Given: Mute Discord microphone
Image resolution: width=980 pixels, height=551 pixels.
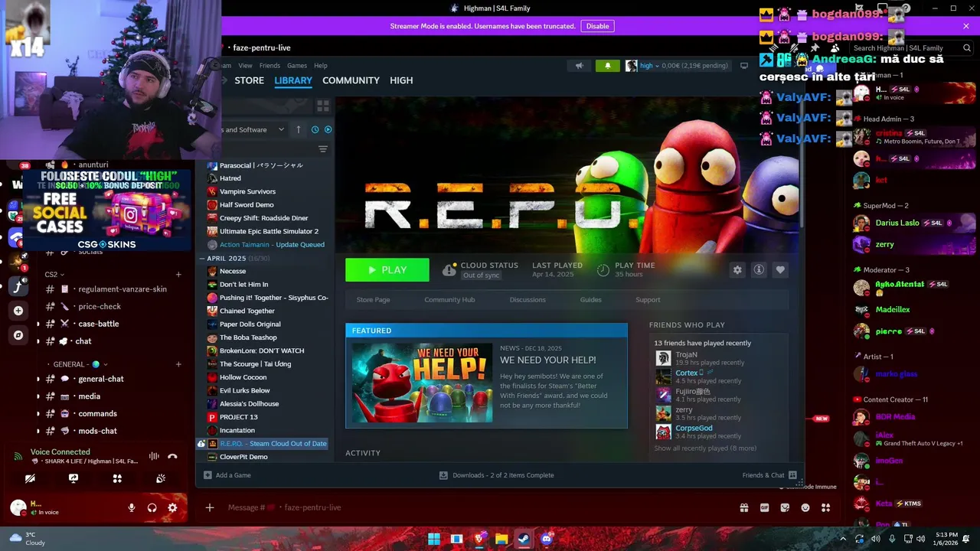Looking at the screenshot, I should (x=132, y=507).
